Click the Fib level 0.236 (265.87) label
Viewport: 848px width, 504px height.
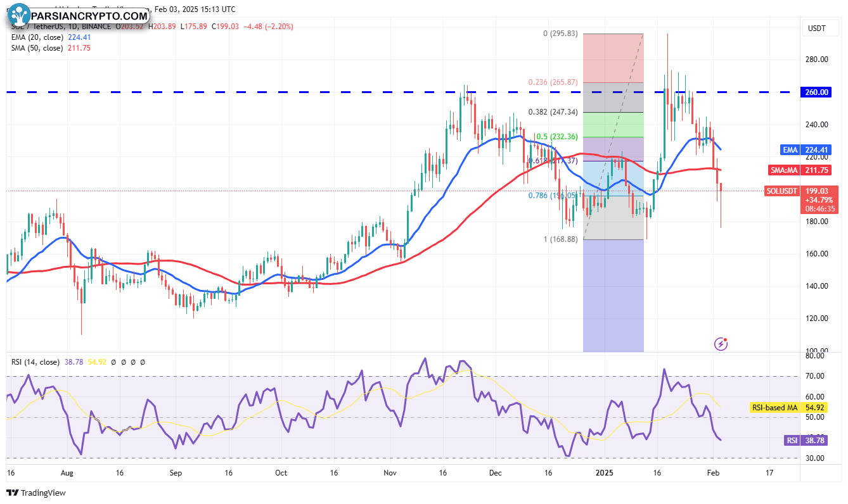tap(553, 82)
